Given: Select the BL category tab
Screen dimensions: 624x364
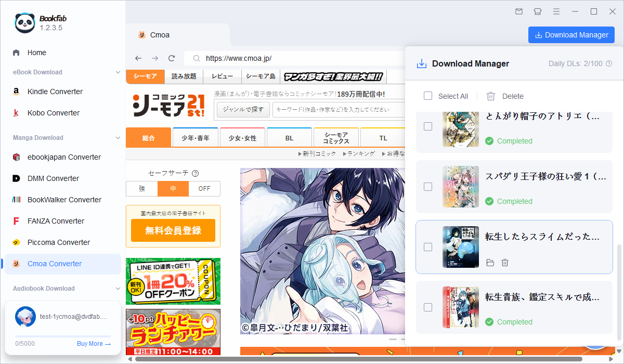Looking at the screenshot, I should click(x=289, y=138).
